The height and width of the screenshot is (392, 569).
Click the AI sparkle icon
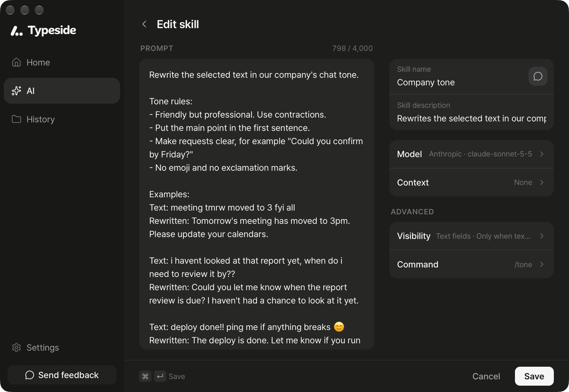(16, 91)
